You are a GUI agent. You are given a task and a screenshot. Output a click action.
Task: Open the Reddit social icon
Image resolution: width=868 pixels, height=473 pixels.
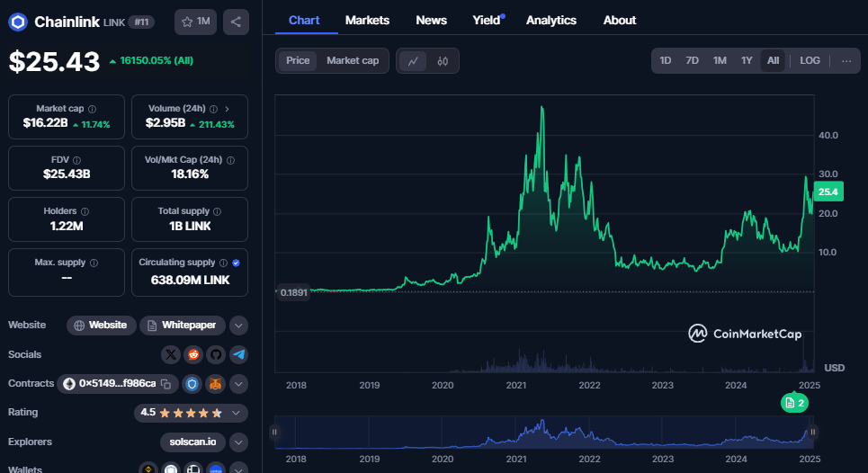tap(193, 354)
